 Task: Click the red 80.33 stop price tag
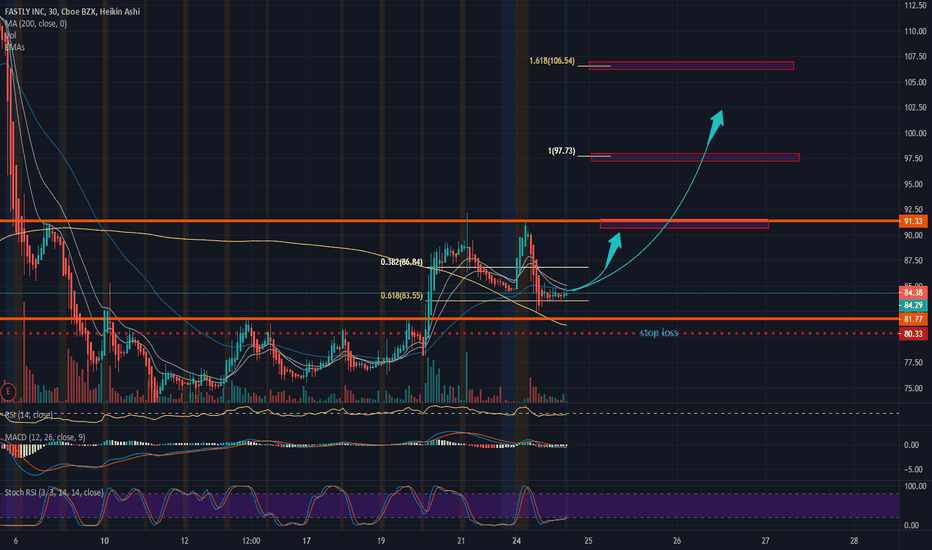coord(913,334)
